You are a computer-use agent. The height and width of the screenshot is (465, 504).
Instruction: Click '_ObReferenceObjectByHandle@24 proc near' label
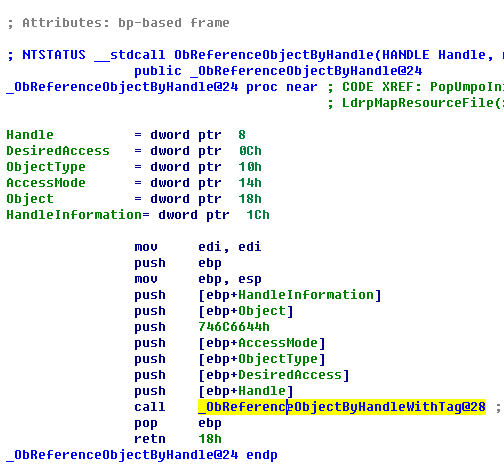pyautogui.click(x=162, y=87)
